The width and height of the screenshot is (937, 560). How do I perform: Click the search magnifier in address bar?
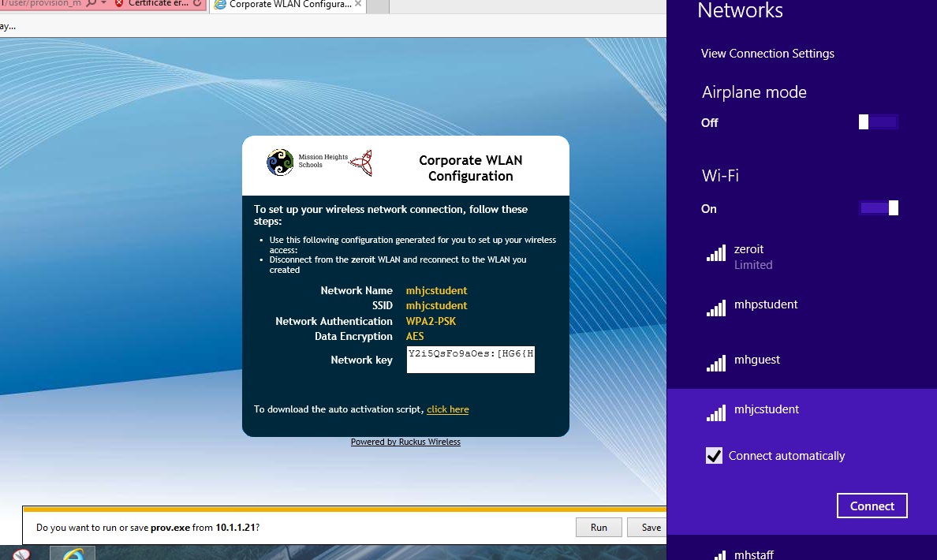click(91, 4)
